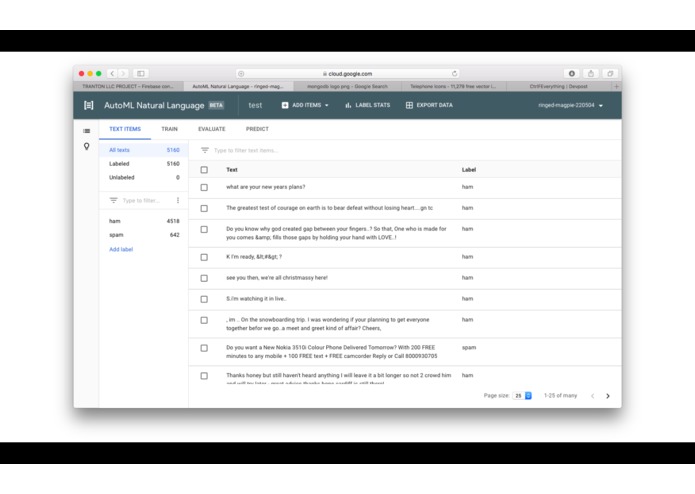Filter by All texts
695x494 pixels.
pos(144,150)
